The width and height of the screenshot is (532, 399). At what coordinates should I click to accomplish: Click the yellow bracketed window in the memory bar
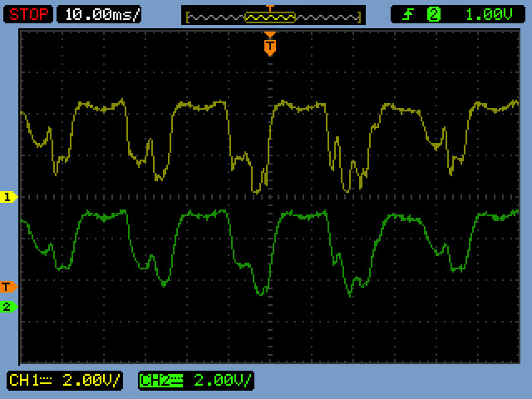[x=270, y=17]
